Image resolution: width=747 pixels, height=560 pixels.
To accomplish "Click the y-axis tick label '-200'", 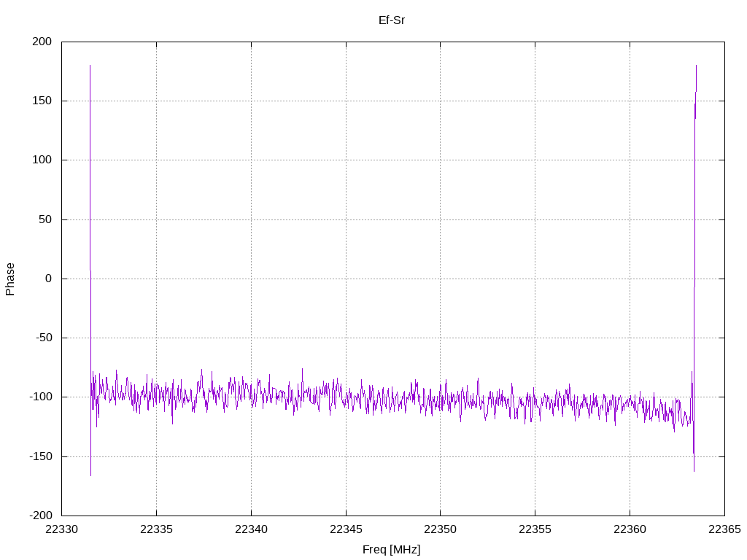I will (41, 516).
